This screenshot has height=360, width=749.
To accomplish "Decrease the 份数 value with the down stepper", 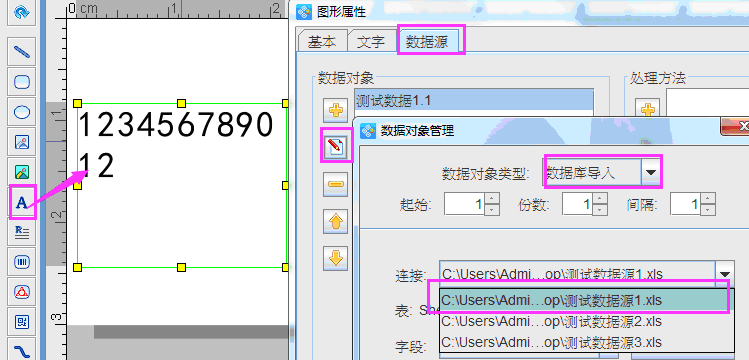I will pyautogui.click(x=600, y=210).
